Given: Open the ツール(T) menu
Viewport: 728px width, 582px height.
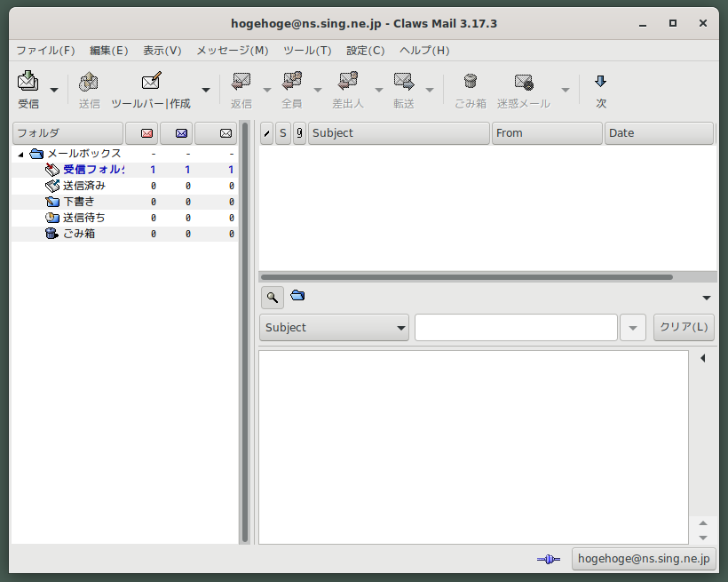Looking at the screenshot, I should [x=307, y=51].
